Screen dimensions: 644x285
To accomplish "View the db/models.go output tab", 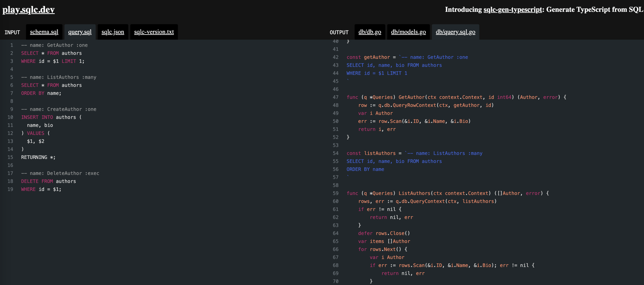I will [x=408, y=32].
